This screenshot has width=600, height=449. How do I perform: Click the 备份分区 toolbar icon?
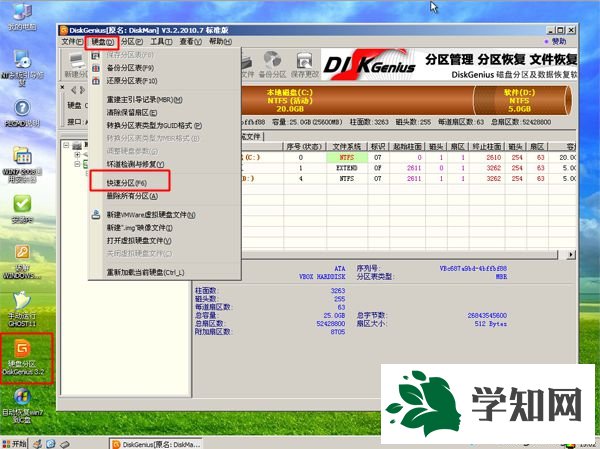tap(272, 65)
